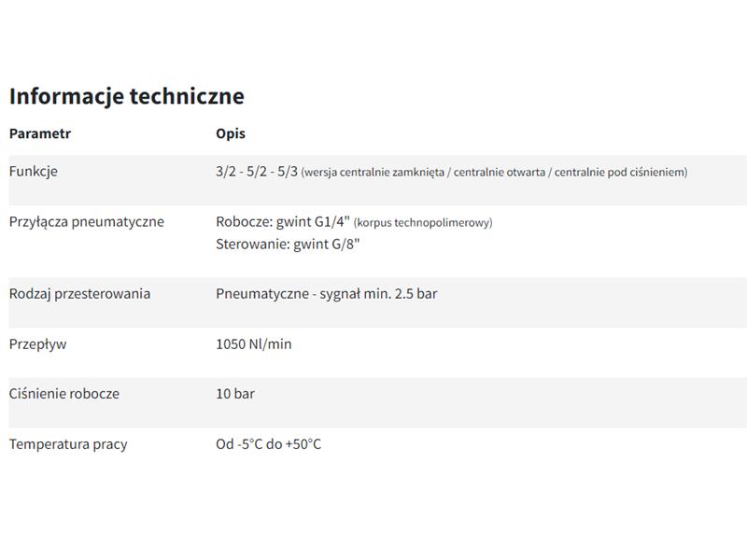Select the Parametr column header
The image size is (747, 560).
[40, 133]
